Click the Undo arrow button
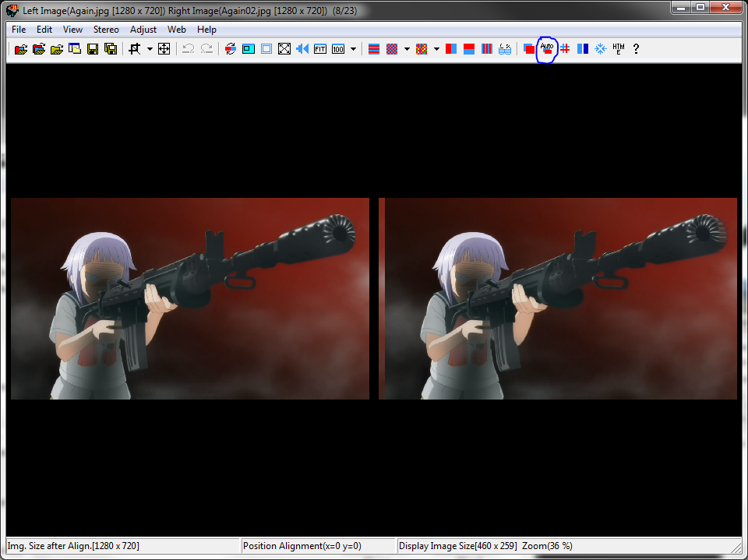The width and height of the screenshot is (748, 560). pyautogui.click(x=188, y=49)
